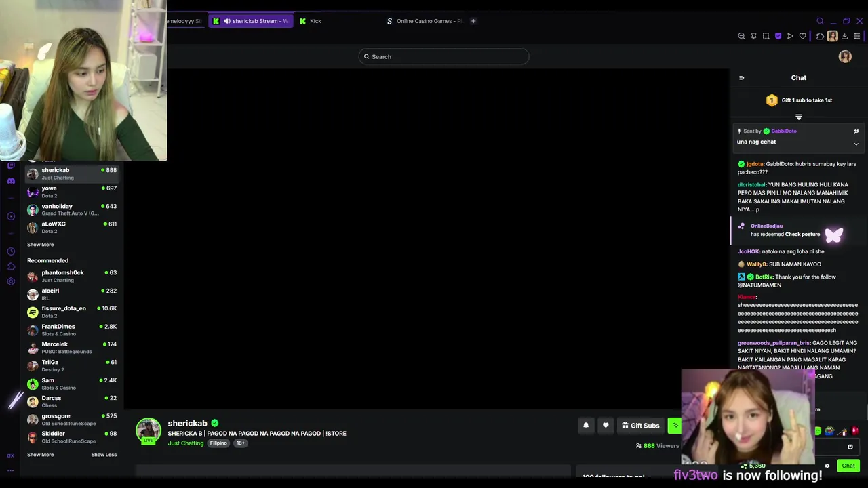The image size is (868, 488).
Task: Open Marcelek recommended channel
Action: click(72, 348)
